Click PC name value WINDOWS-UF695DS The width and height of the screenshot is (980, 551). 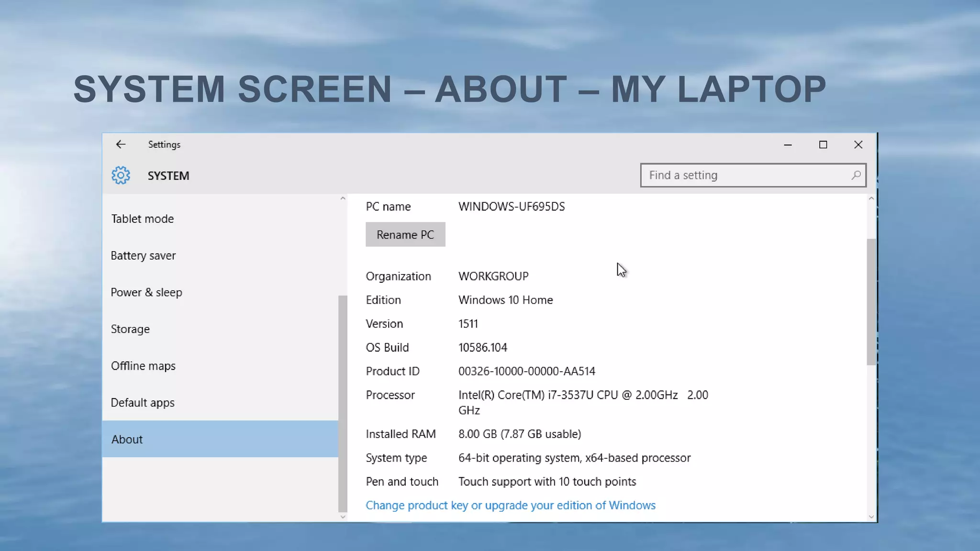512,207
